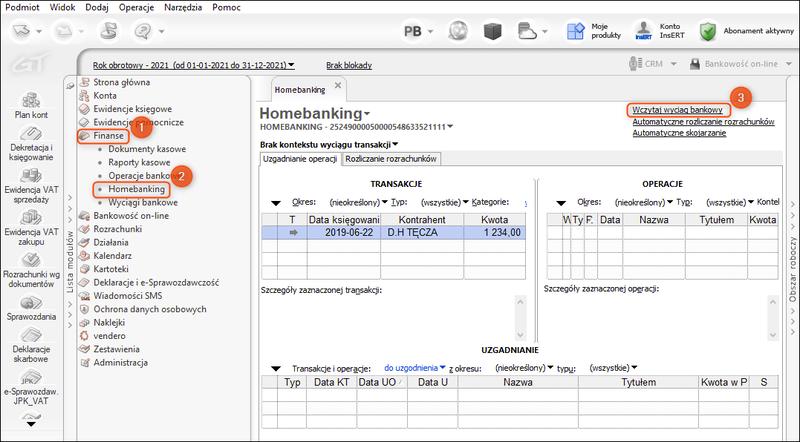
Task: Click the Moje produkty icon
Action: 576,31
